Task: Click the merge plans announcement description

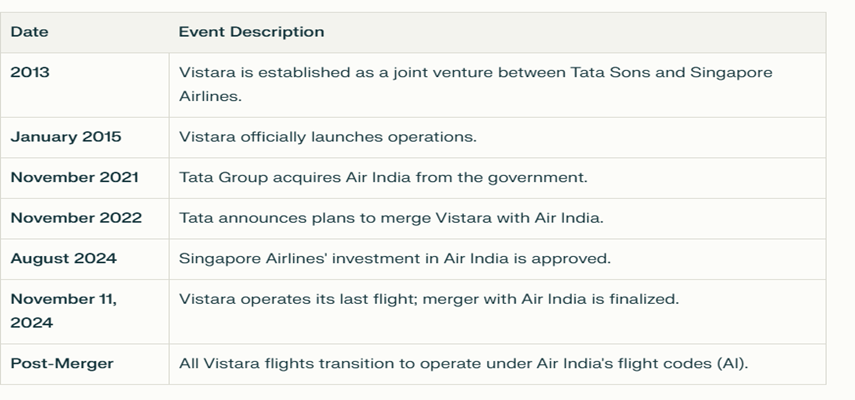Action: (392, 218)
